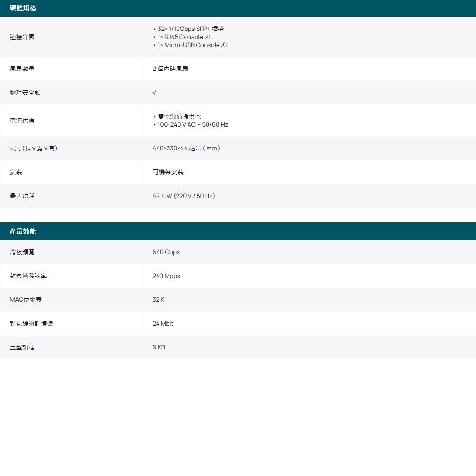Viewport: 476px width, 476px height.
Task: Click the 雙電源備援供電 line
Action: [179, 116]
